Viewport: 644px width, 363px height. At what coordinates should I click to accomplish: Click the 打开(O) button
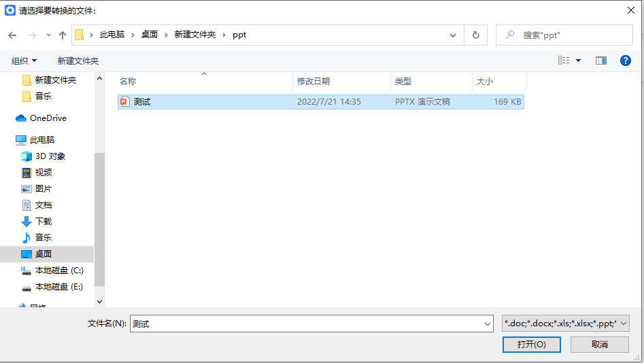click(532, 345)
